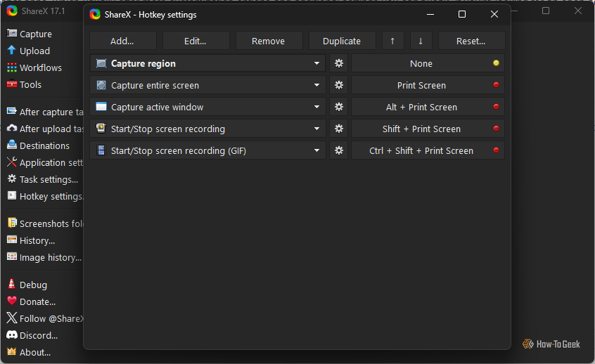This screenshot has height=364, width=595.
Task: Click the Add... button
Action: click(122, 41)
